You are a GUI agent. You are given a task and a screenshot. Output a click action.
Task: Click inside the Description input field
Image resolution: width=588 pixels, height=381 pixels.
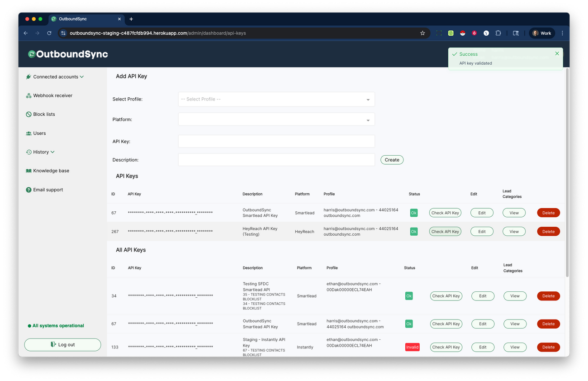tap(276, 159)
